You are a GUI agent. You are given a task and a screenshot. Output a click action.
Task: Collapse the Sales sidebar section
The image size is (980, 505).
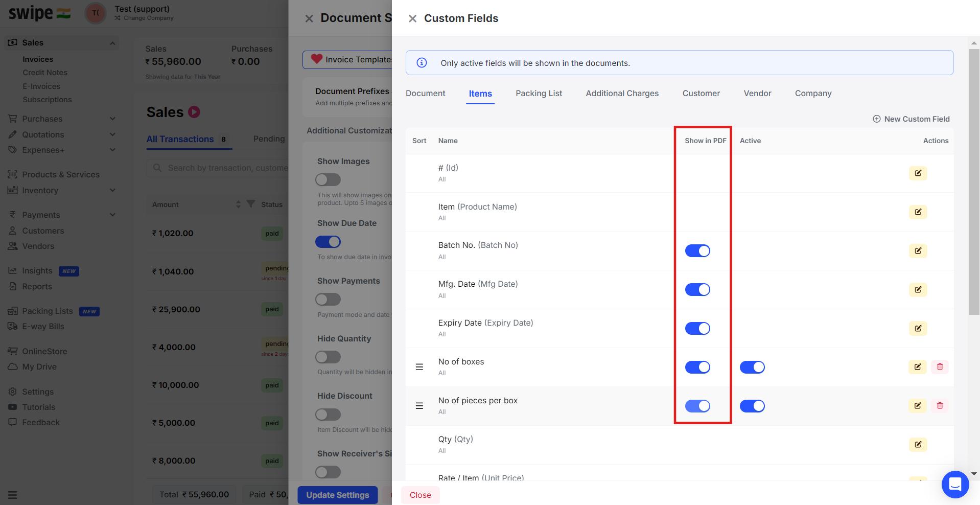(x=112, y=43)
